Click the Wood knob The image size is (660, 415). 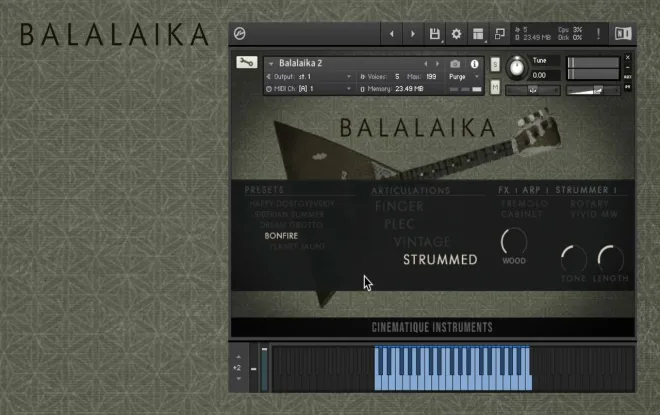514,242
